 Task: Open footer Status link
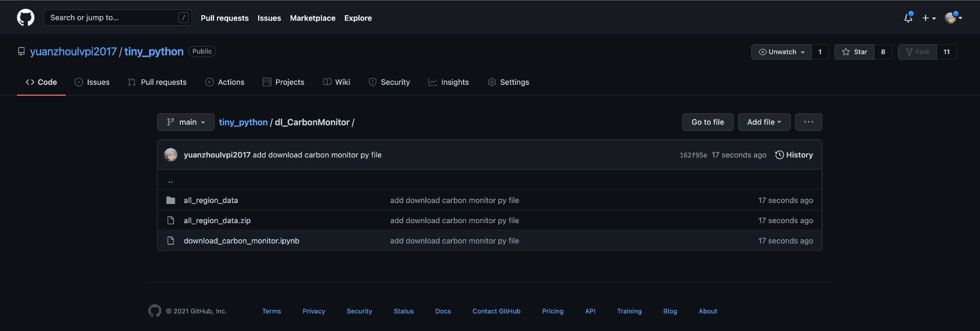(404, 311)
